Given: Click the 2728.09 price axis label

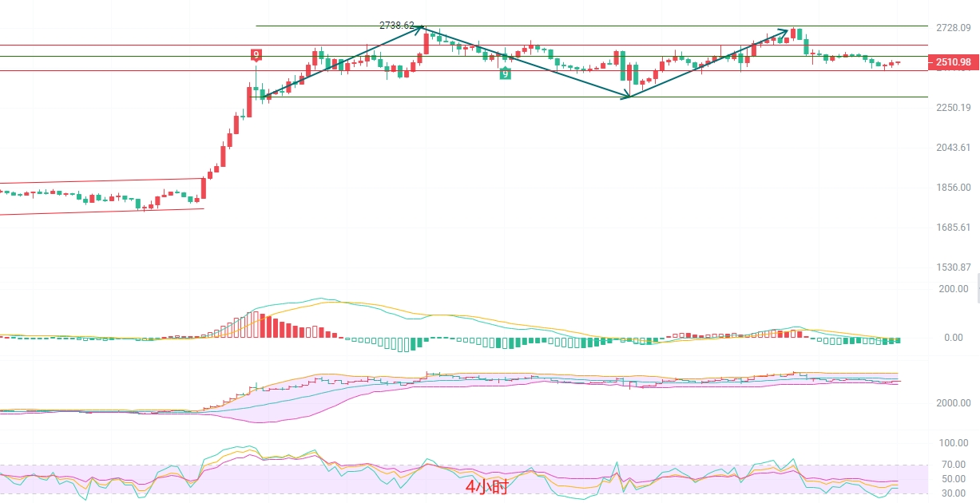Looking at the screenshot, I should [x=954, y=28].
